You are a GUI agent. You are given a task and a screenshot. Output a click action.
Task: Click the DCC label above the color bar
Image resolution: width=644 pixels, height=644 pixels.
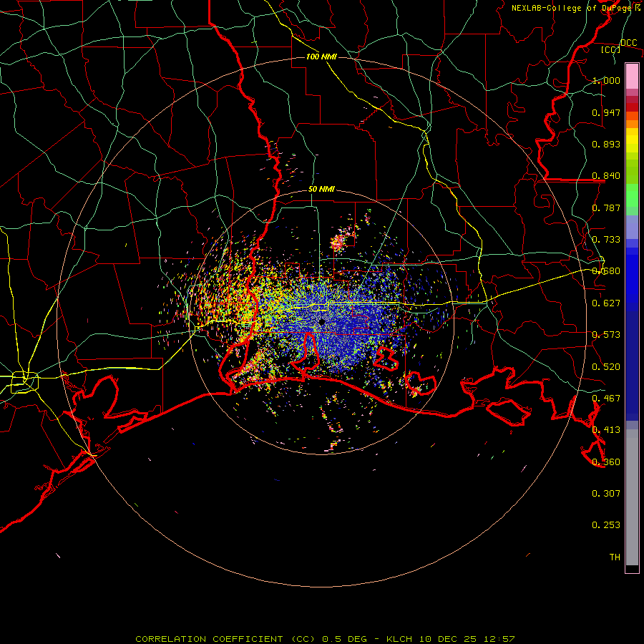[x=628, y=43]
